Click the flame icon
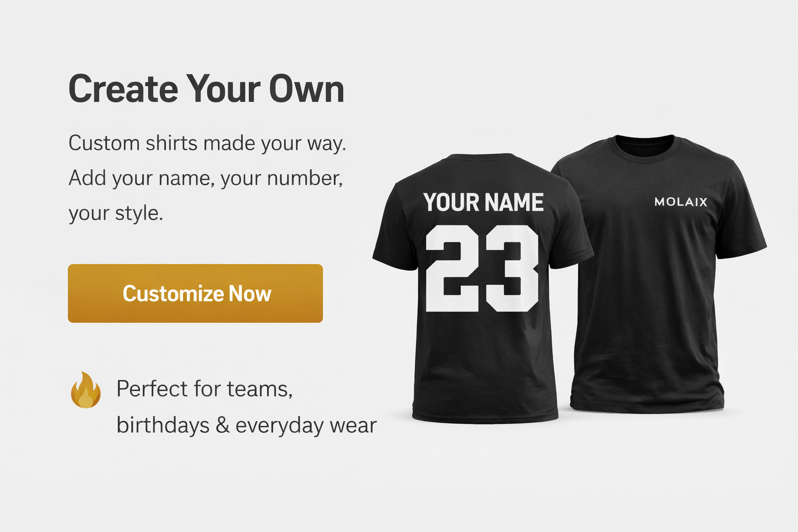The height and width of the screenshot is (532, 798). point(86,390)
